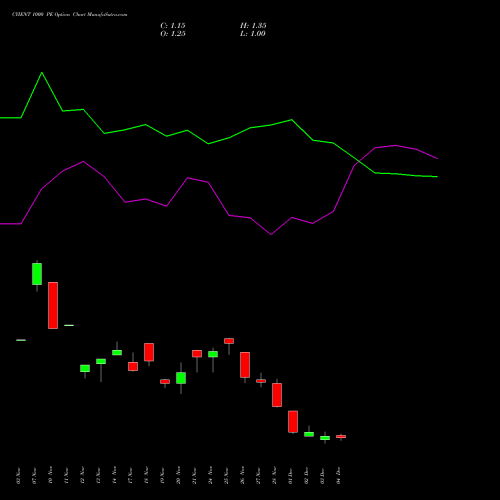Click the "24 Nov" date axis label
500x500 pixels.
[x=210, y=475]
